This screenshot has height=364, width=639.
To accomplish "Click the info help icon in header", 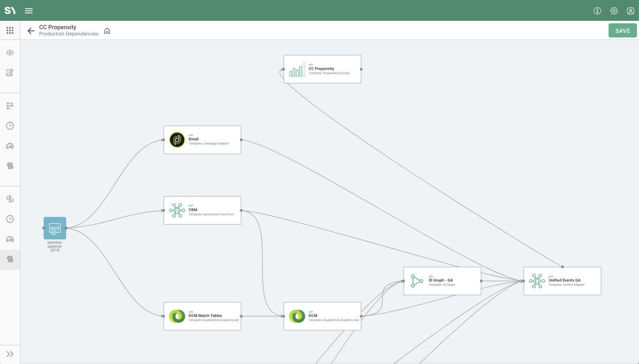I will [597, 11].
